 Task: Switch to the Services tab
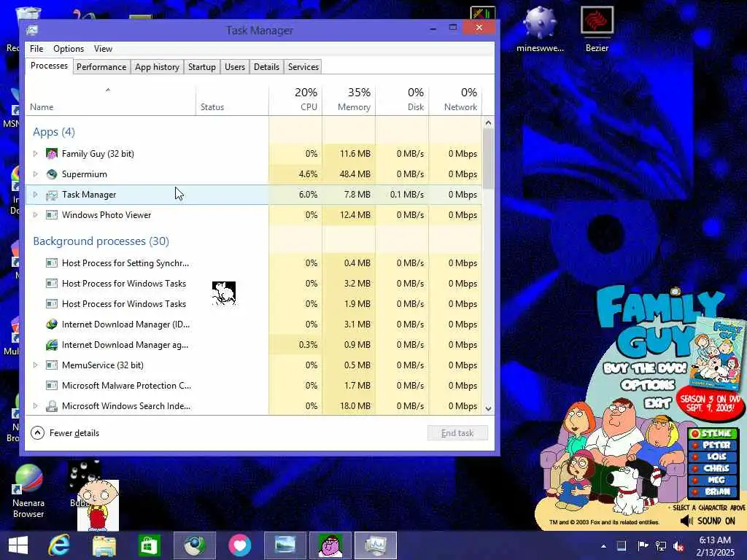pos(303,66)
